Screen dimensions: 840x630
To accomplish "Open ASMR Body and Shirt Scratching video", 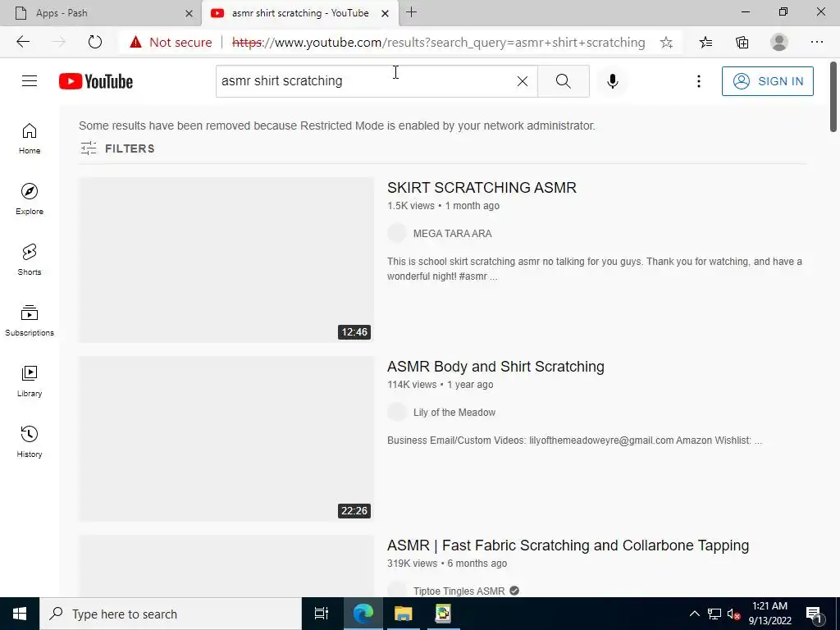I will [x=495, y=367].
